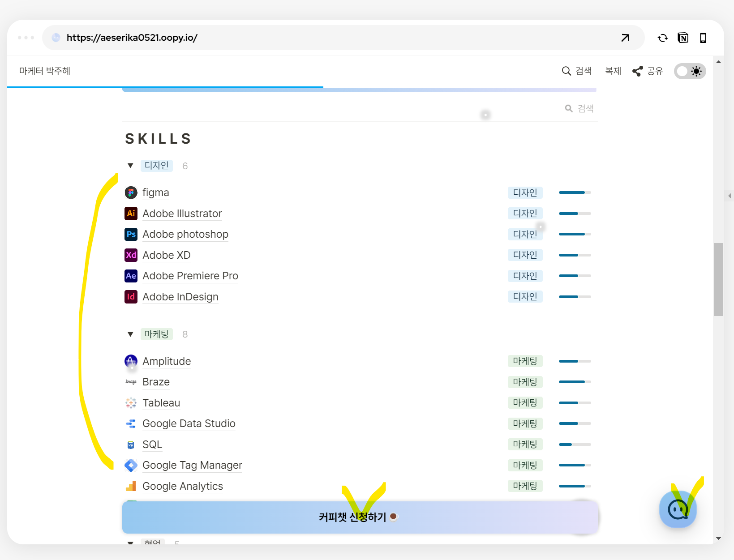Open the Adobe Premiere Pro link
Viewport: 734px width, 560px height.
pyautogui.click(x=190, y=276)
